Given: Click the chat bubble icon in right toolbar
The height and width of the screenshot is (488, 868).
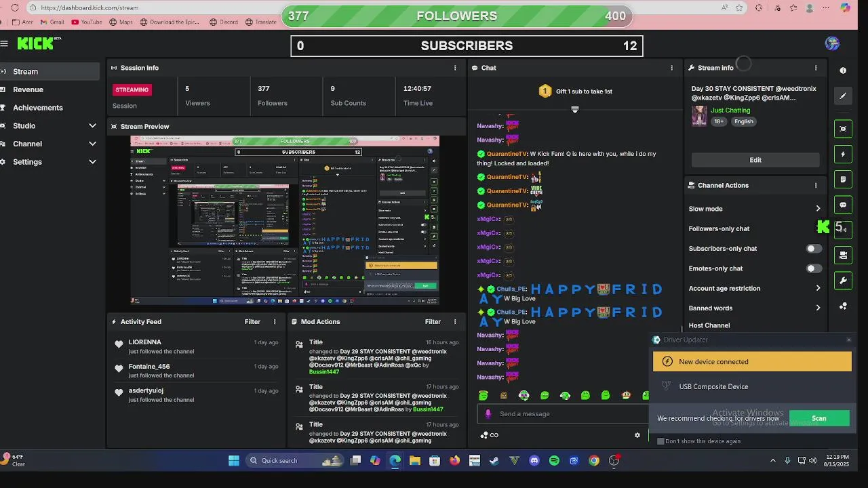Looking at the screenshot, I should tap(843, 205).
